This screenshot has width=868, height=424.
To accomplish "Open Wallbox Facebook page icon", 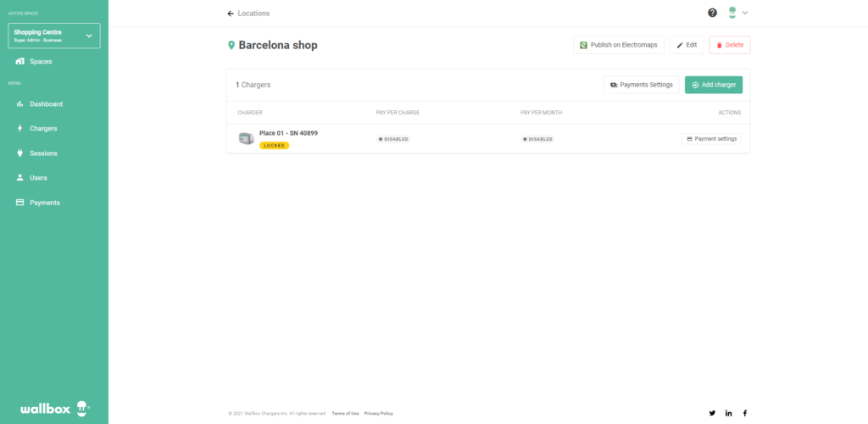I will [745, 413].
